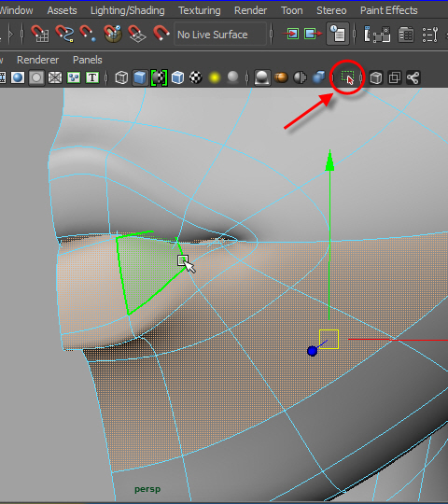Click the persp camera label

coord(147,490)
